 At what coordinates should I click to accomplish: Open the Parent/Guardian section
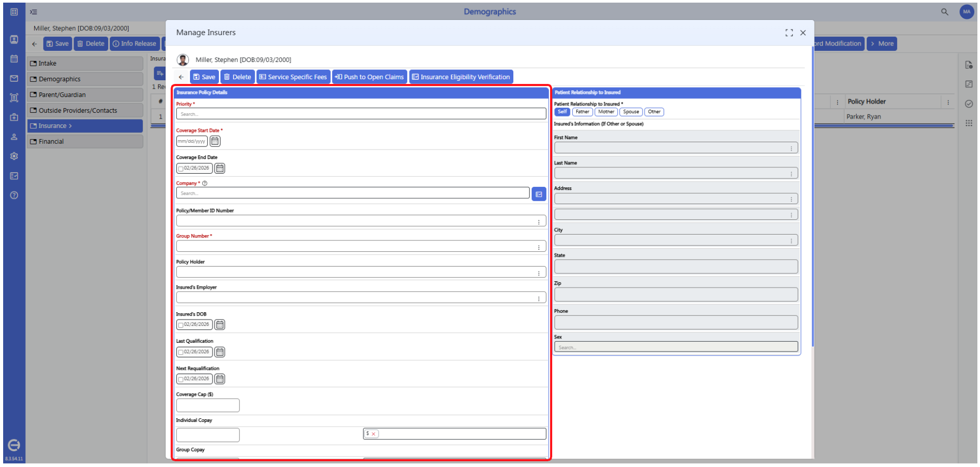pyautogui.click(x=85, y=95)
